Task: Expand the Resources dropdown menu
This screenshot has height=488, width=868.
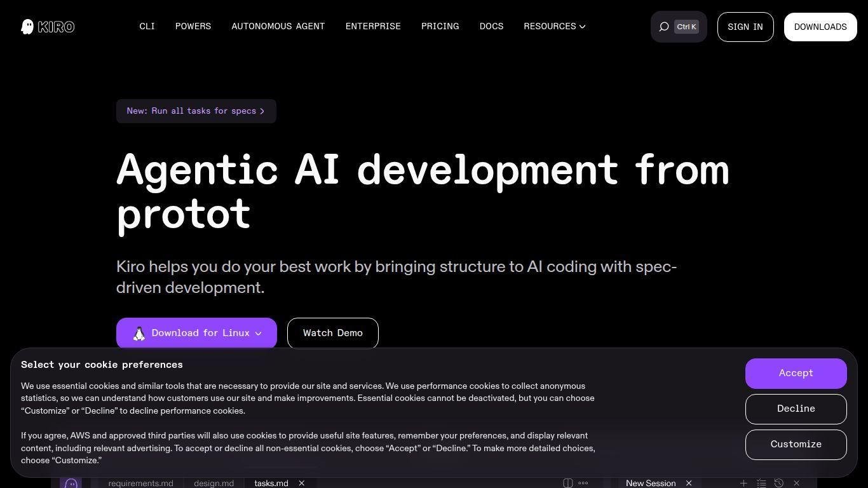Action: coord(554,27)
